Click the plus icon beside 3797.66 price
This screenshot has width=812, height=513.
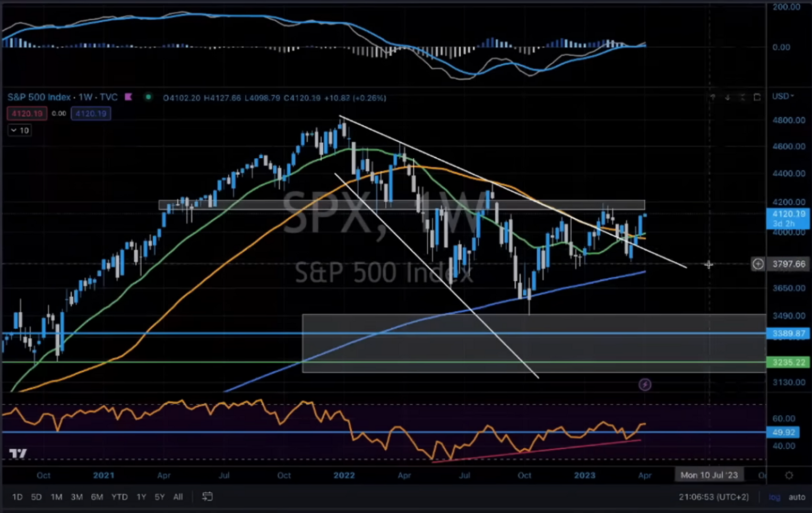pyautogui.click(x=758, y=264)
